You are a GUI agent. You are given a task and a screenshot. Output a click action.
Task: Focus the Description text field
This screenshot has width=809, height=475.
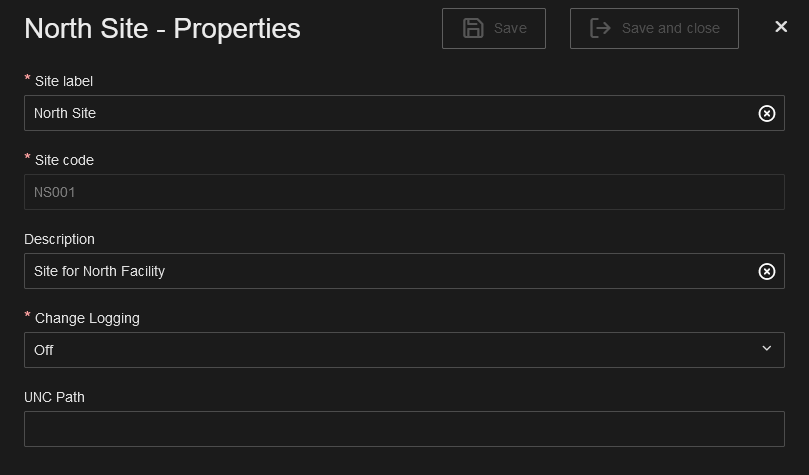click(380, 272)
